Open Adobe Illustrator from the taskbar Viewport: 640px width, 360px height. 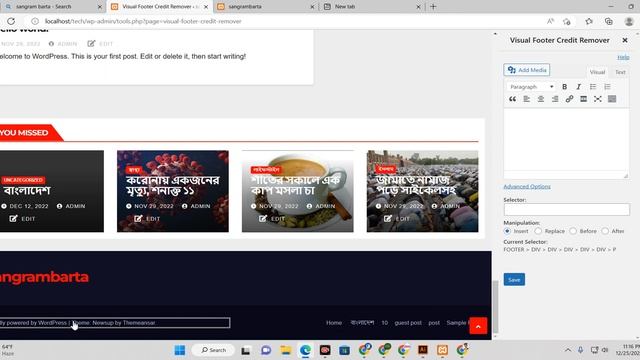click(x=422, y=350)
